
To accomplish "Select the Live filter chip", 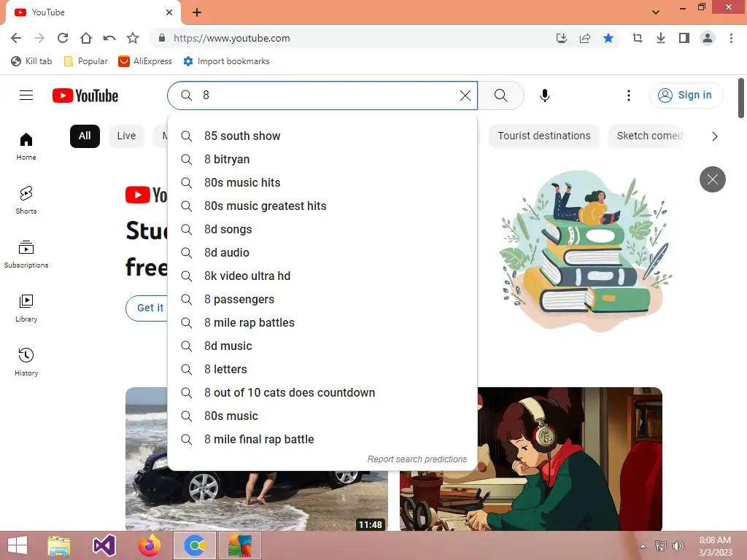I will pos(126,136).
